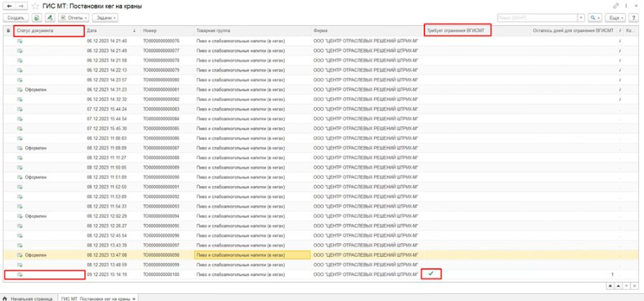
Task: Click the Оформлен status in row TO0000000000087
Action: 36,148
